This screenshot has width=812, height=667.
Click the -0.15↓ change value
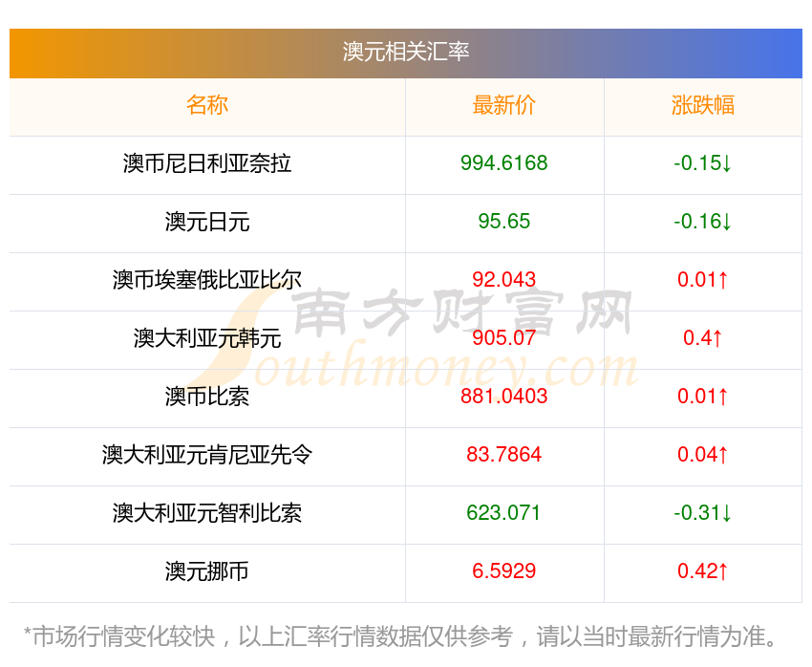tap(703, 163)
